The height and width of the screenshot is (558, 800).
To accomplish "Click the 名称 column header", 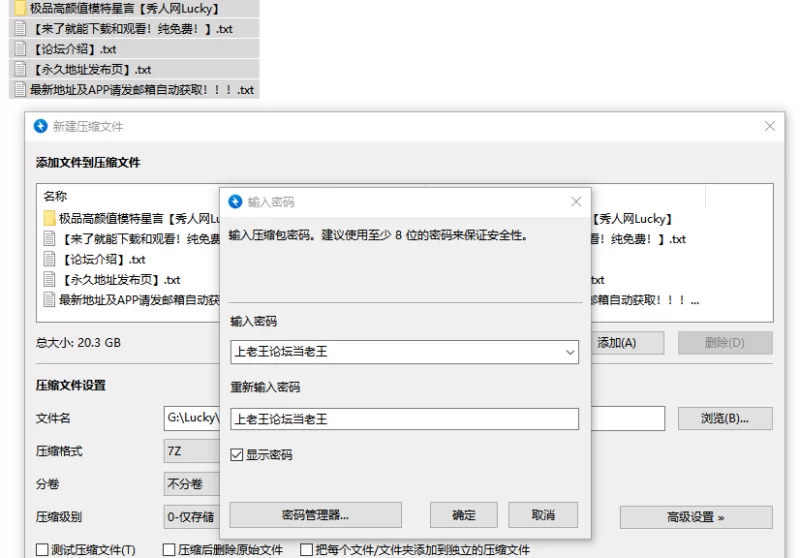I will (x=55, y=196).
